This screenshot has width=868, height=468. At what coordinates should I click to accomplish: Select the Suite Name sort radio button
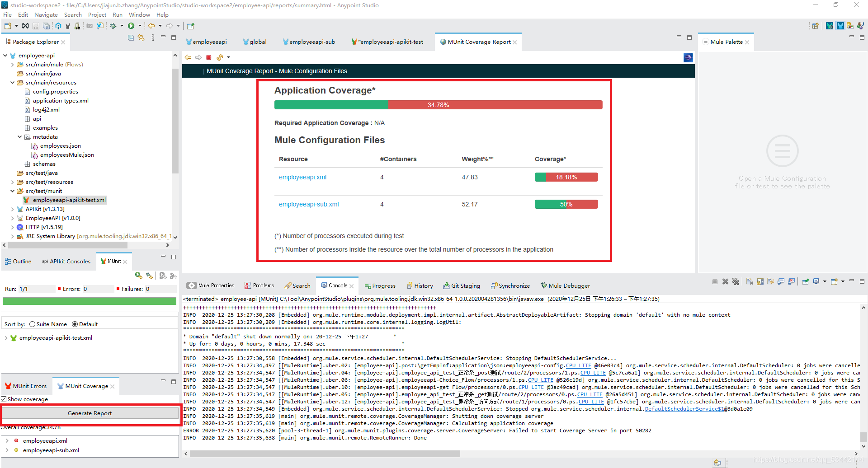click(32, 324)
